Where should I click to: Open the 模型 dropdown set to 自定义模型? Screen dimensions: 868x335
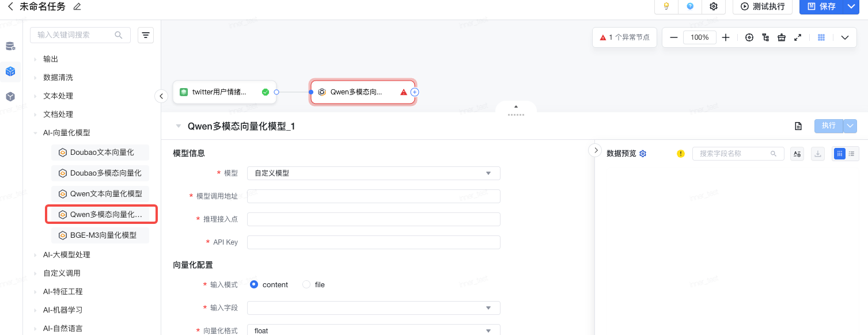pos(373,173)
